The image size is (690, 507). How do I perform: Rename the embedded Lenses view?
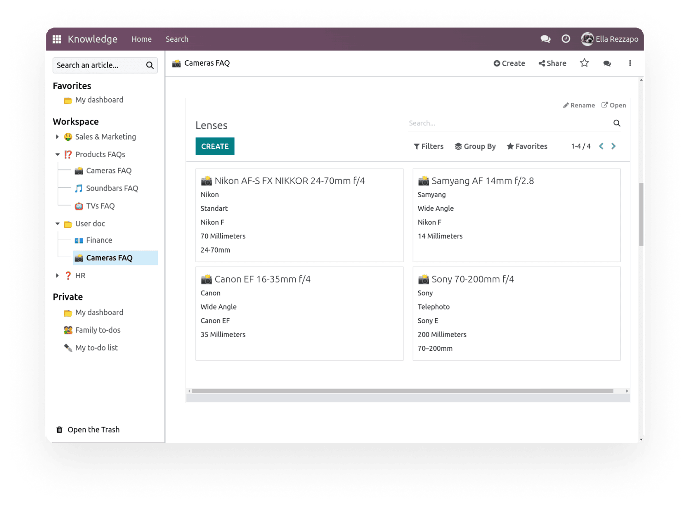coord(579,105)
